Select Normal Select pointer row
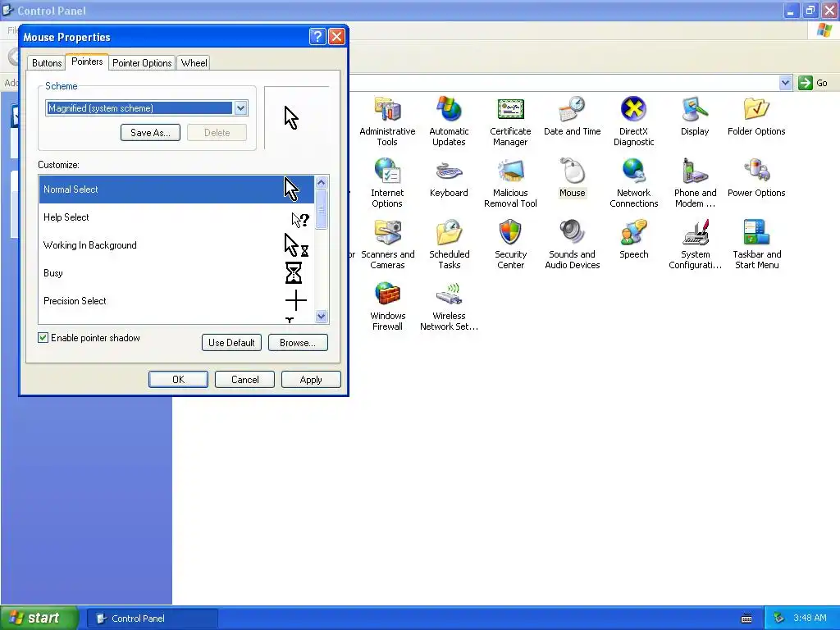Image resolution: width=840 pixels, height=630 pixels. [176, 189]
